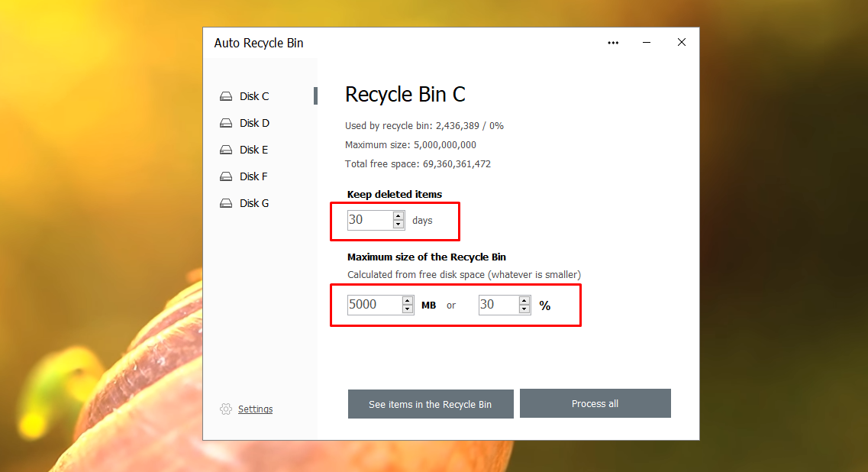Decrease the keep deleted items days value

pyautogui.click(x=399, y=224)
